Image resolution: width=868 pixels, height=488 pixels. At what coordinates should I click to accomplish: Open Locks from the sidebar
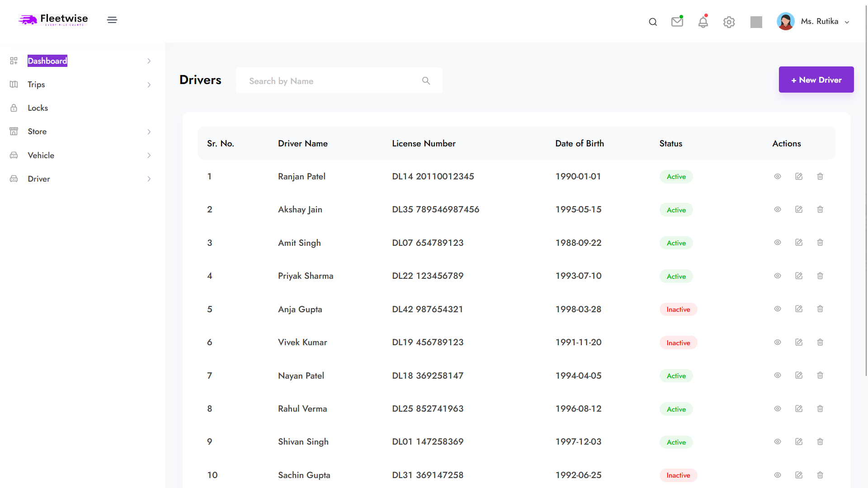38,108
